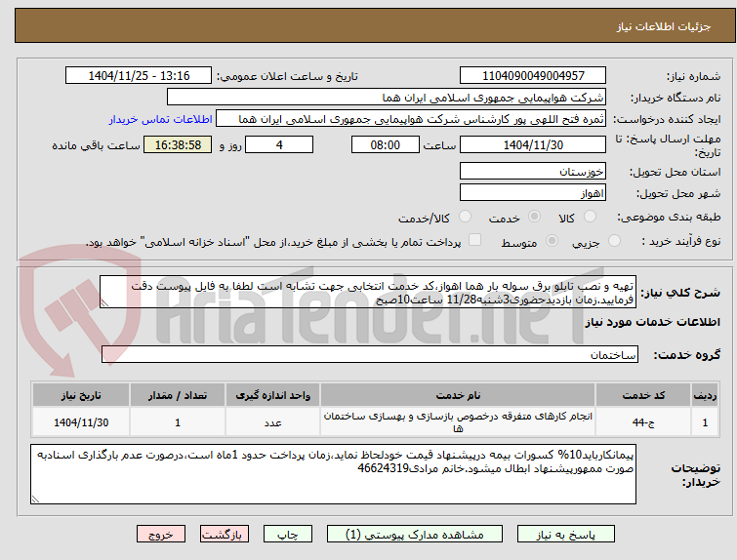The height and width of the screenshot is (560, 737).
Task: Click service code cell ج-44
Action: (x=643, y=422)
